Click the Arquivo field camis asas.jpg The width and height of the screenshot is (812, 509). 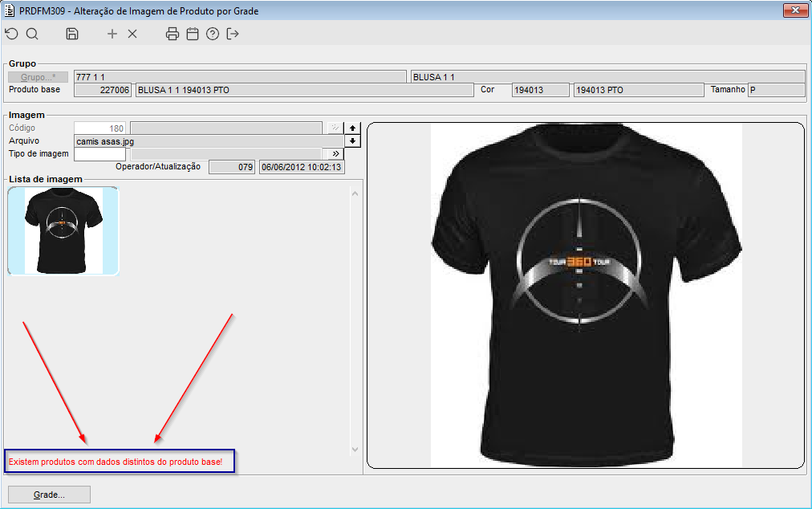point(209,141)
